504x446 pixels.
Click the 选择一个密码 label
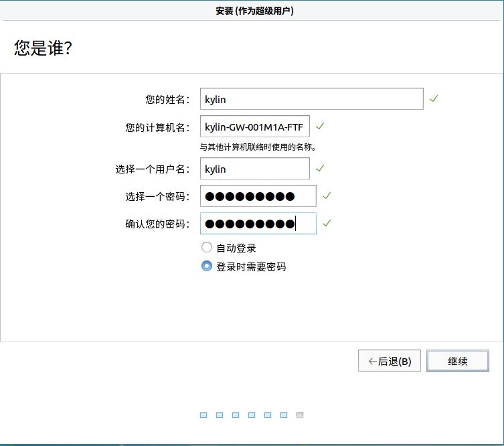157,196
